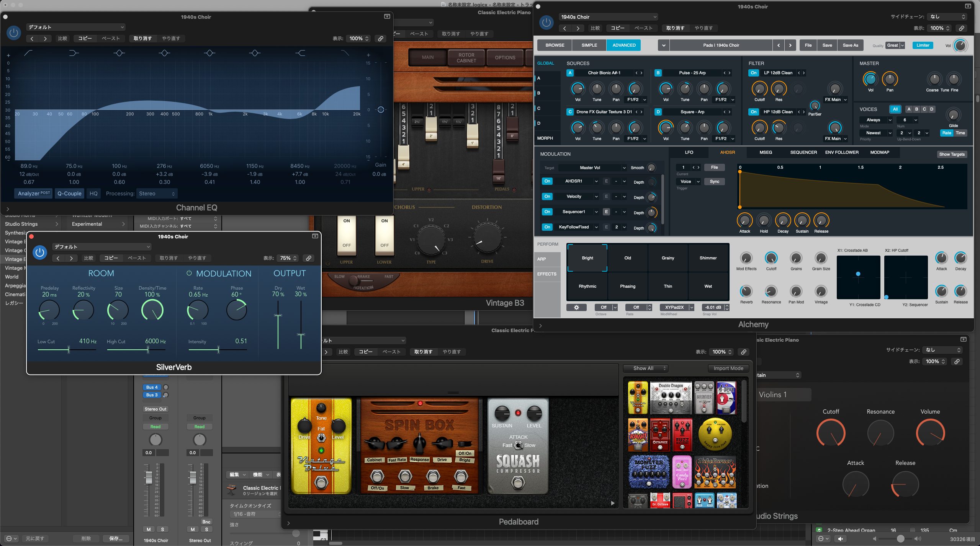Select the Shimmer performance pad

coord(708,258)
